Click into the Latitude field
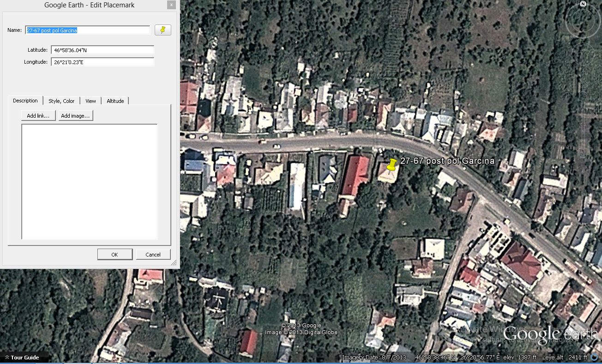Viewport: 602px width, 364px height. click(x=102, y=50)
